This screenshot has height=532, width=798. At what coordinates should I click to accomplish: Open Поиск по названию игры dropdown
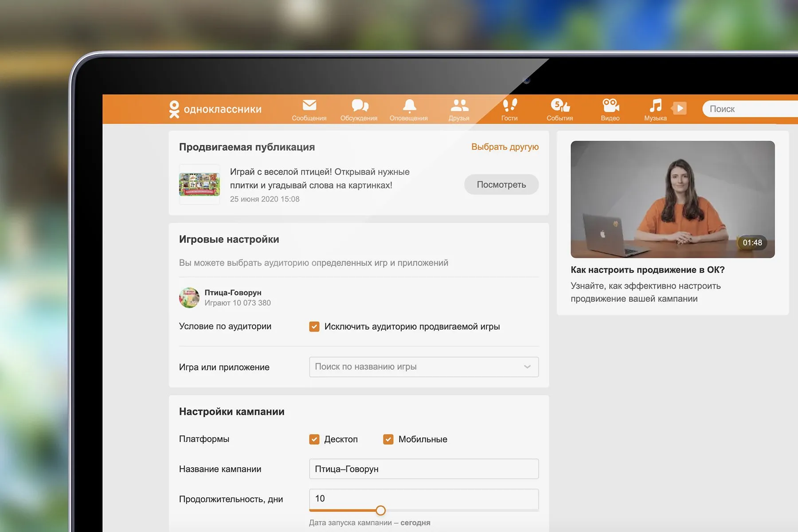pos(424,367)
